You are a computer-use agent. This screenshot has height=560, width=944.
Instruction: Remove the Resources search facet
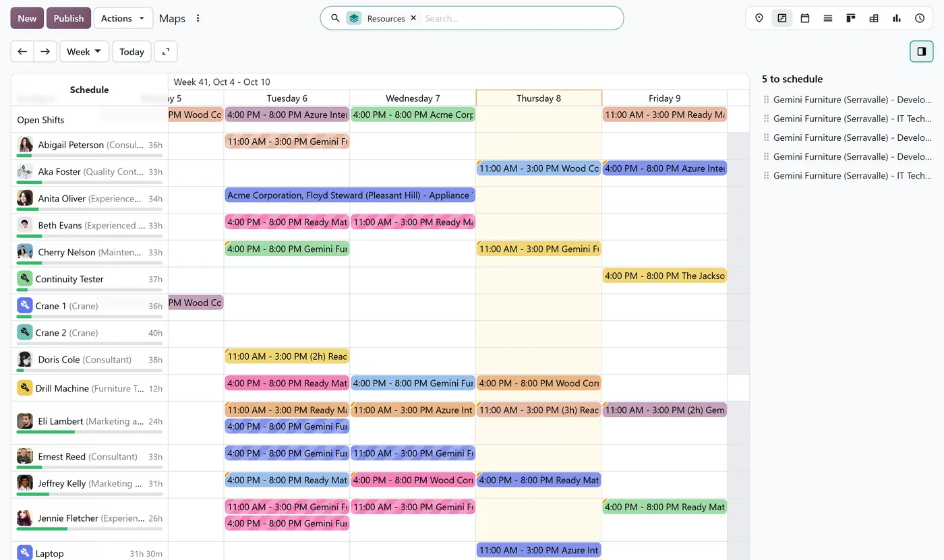413,18
